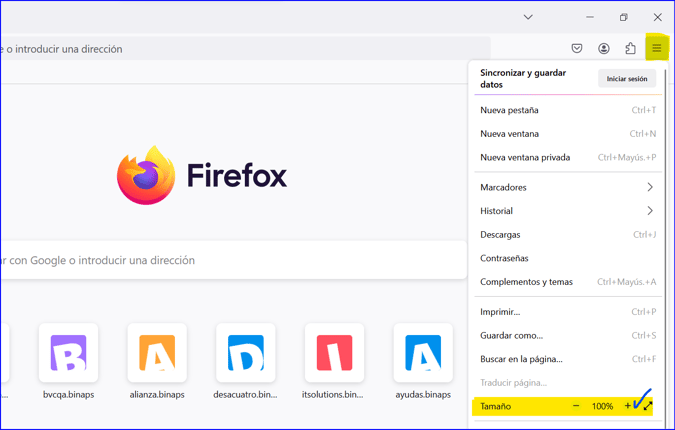The image size is (675, 430).
Task: Open Contraseñas from the menu
Action: coord(568,258)
